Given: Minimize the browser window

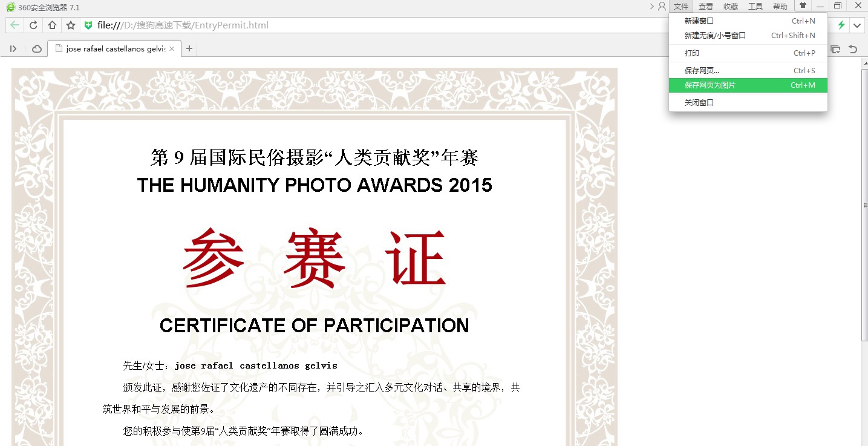Looking at the screenshot, I should [x=820, y=7].
